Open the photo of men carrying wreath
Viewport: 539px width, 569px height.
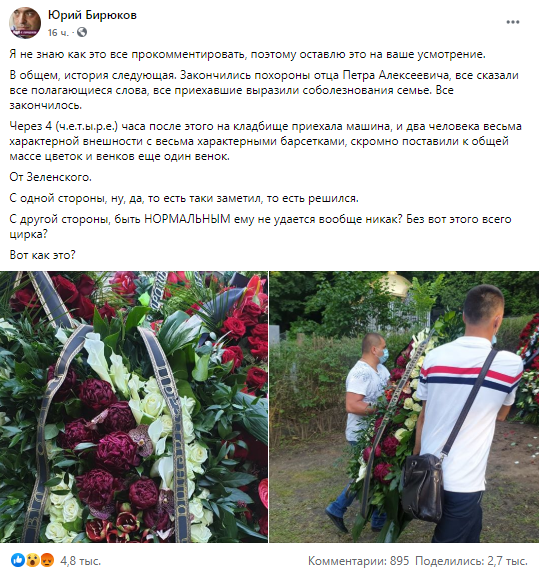[x=404, y=407]
